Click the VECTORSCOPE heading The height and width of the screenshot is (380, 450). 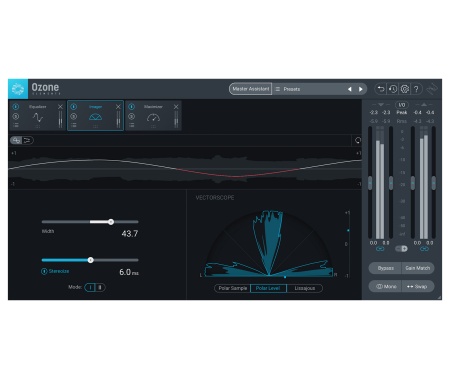coord(215,198)
